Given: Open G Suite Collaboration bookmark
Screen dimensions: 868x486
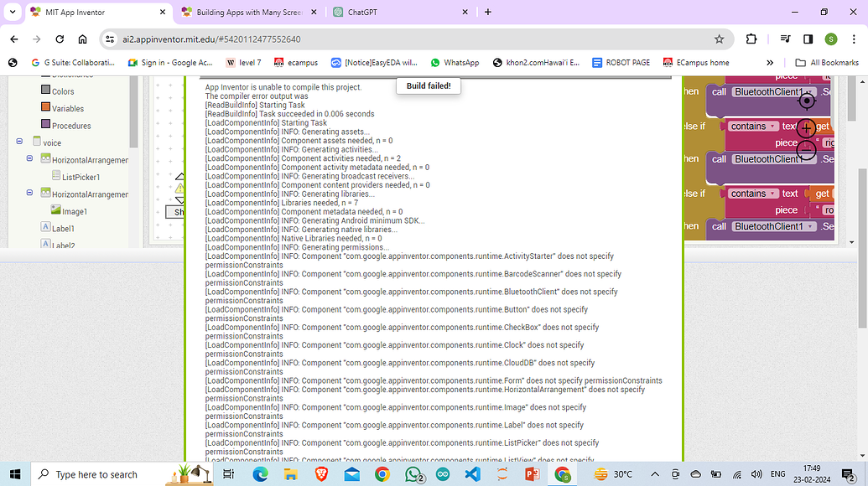Looking at the screenshot, I should click(73, 63).
